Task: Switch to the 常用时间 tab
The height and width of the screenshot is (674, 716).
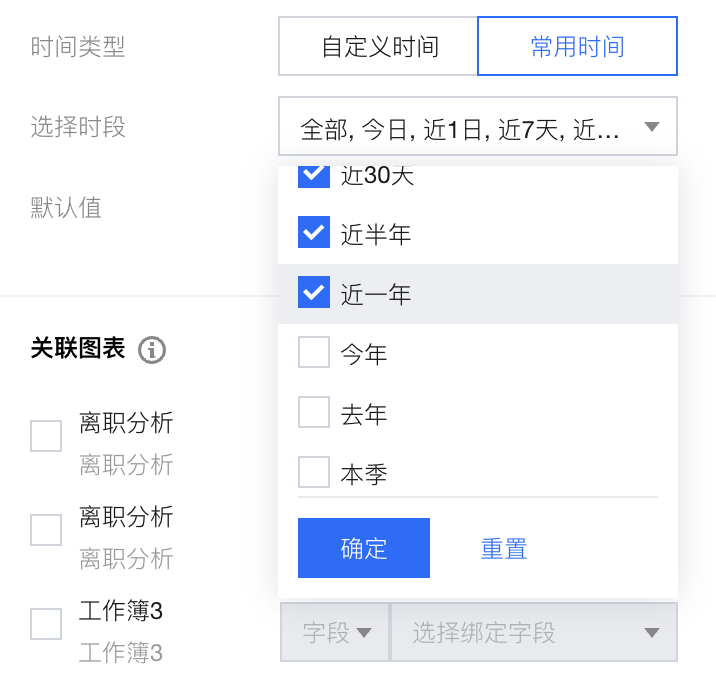Action: click(577, 47)
